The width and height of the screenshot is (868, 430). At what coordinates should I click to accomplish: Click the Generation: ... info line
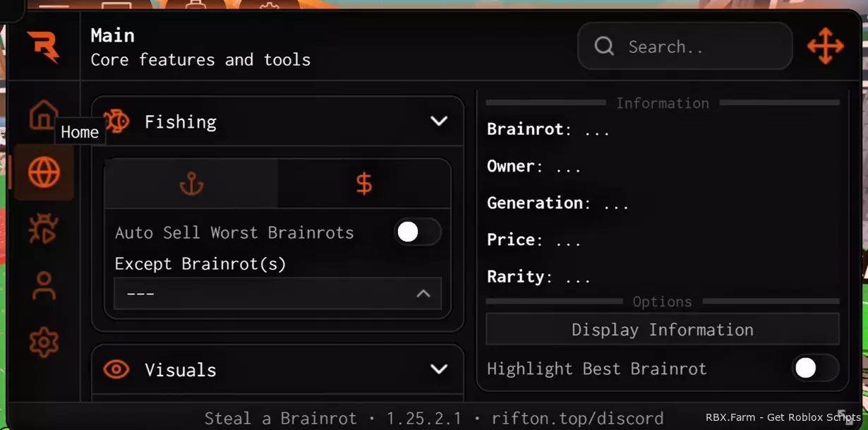pyautogui.click(x=558, y=203)
